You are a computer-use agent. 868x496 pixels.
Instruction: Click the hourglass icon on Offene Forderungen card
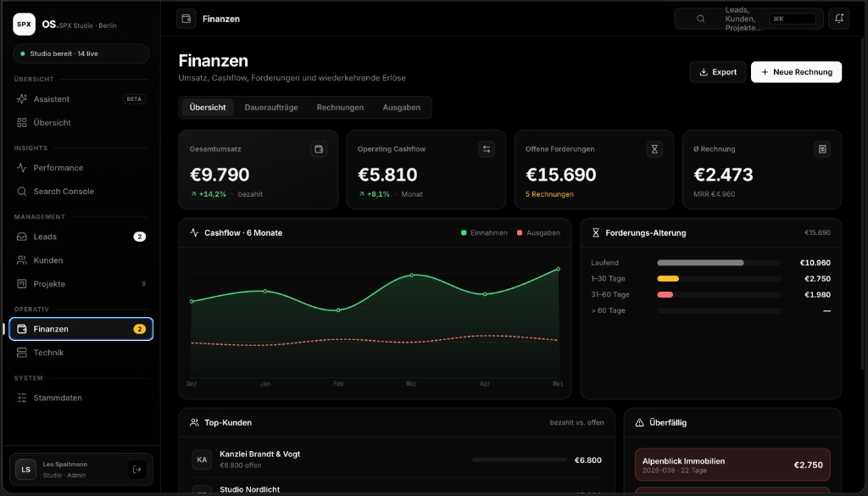(654, 149)
